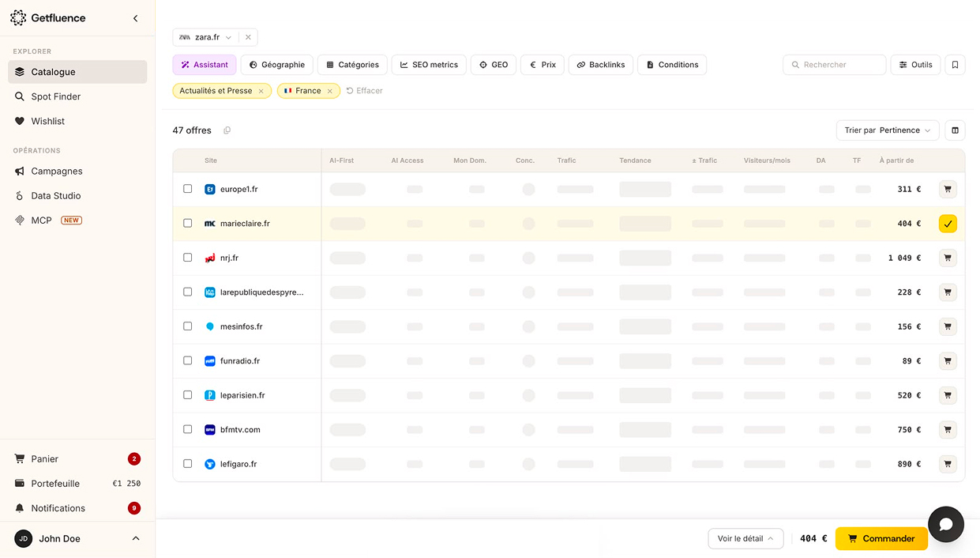980x558 pixels.
Task: Check the marieclaire.fr row checkbox
Action: [188, 224]
